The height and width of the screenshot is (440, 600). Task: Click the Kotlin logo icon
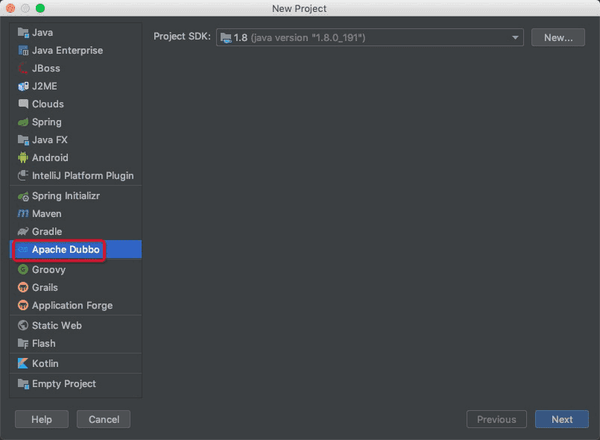click(23, 364)
